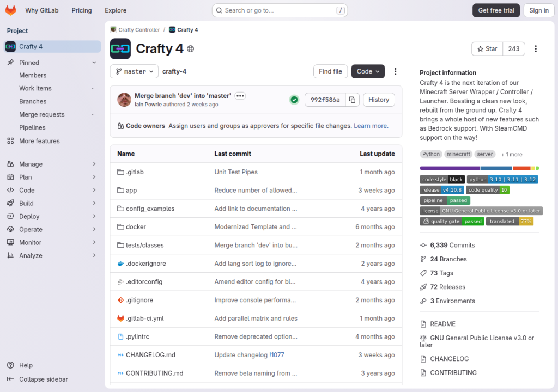Image resolution: width=558 pixels, height=392 pixels.
Task: Open Why GitLab in top navigation
Action: (x=41, y=10)
